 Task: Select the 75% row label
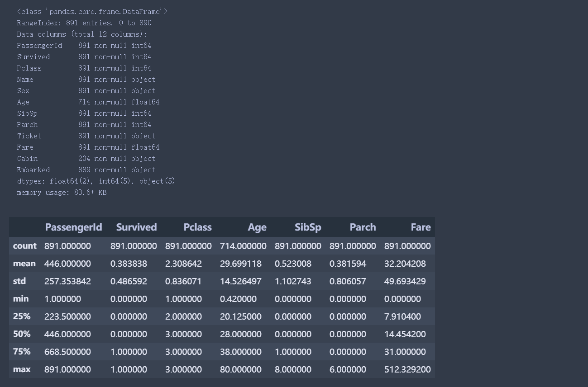[x=22, y=351]
